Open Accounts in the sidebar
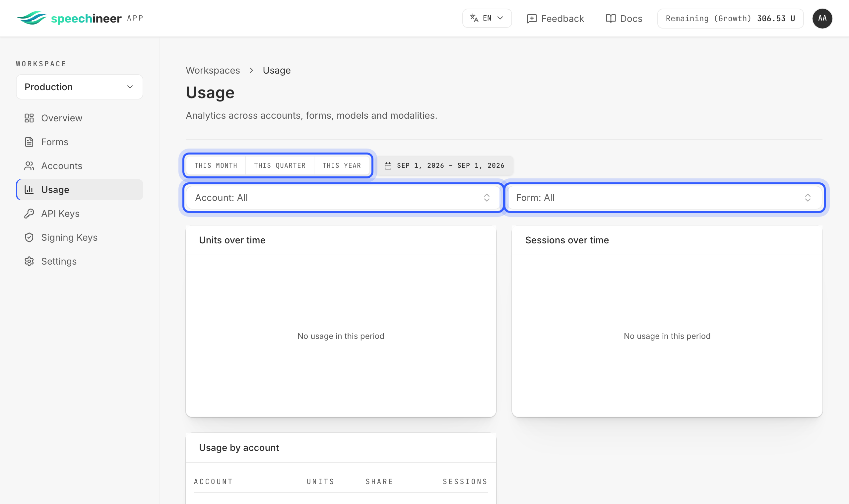849x504 pixels. coord(80,166)
